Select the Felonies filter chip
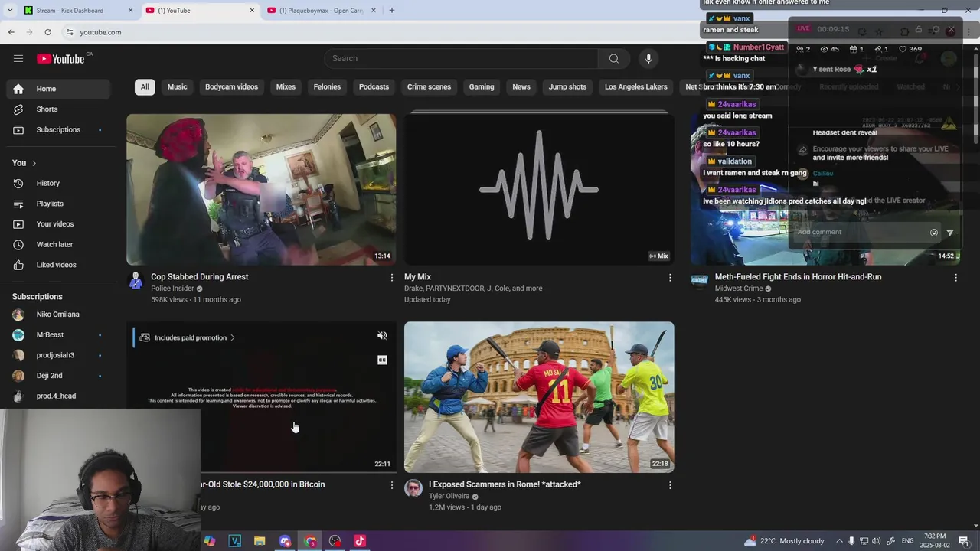 click(327, 86)
